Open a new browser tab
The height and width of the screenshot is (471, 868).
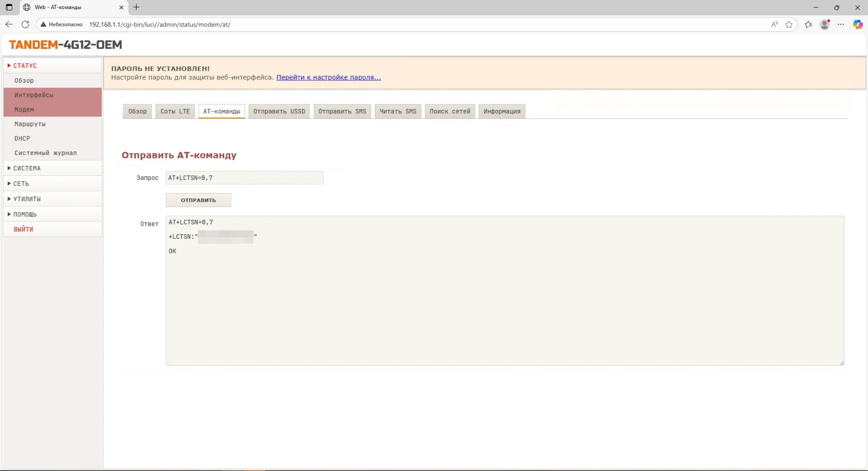137,7
